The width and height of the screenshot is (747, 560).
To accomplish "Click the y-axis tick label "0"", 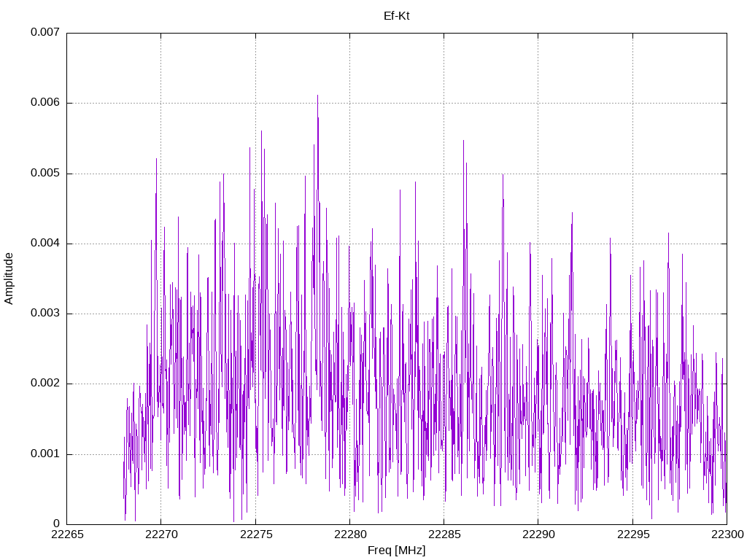I will tap(57, 524).
